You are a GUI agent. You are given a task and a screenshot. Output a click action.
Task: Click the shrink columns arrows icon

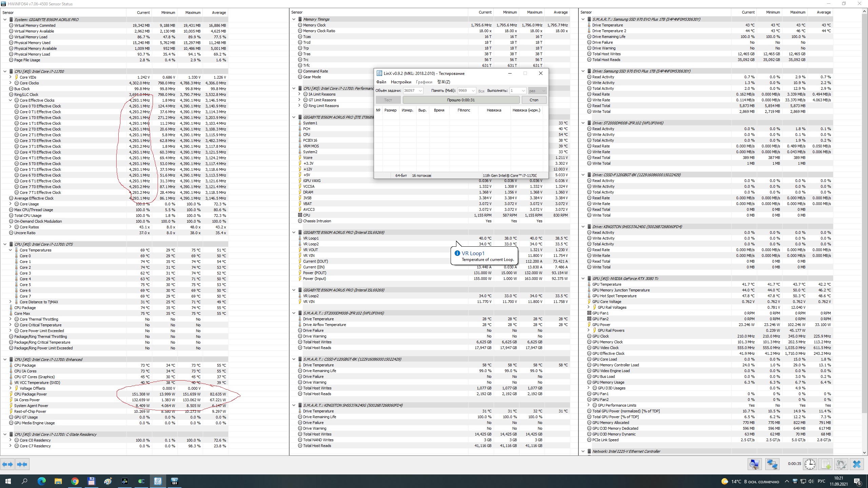pos(22,464)
